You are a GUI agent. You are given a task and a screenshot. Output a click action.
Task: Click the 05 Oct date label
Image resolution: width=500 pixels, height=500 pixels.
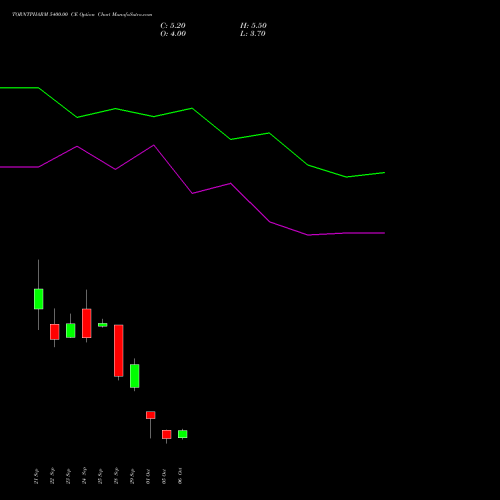[165, 476]
